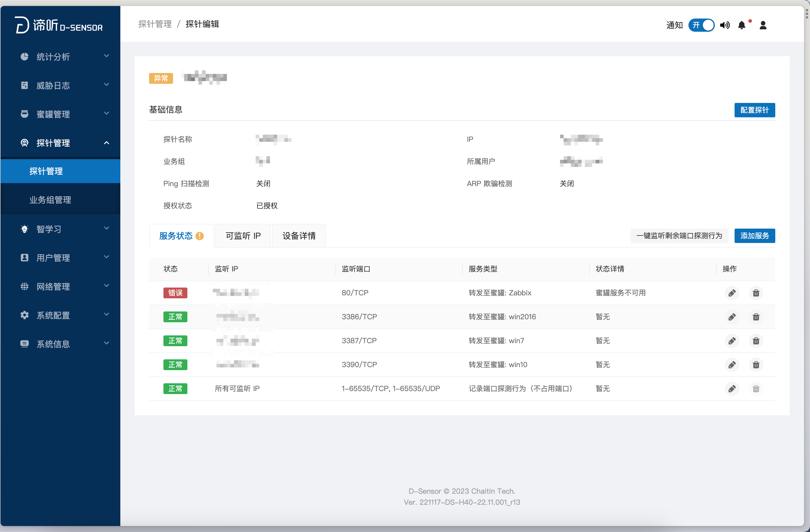Delete the win2016 3386/TCP service
The width and height of the screenshot is (810, 532).
point(756,317)
